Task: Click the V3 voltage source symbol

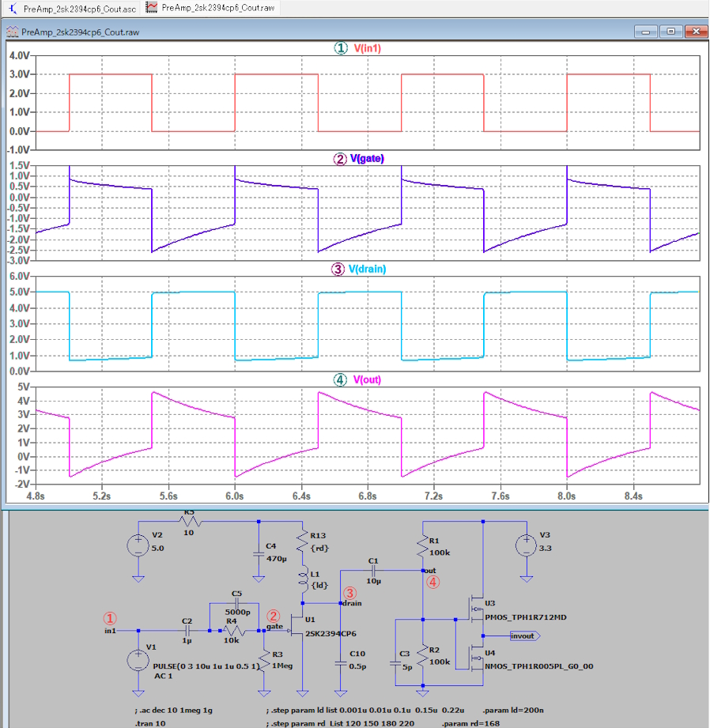Action: point(527,545)
